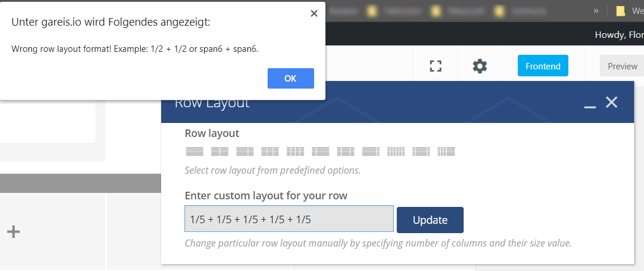Viewport: 644px width, 271px height.
Task: Choose the two equal halves row layout
Action: point(219,152)
